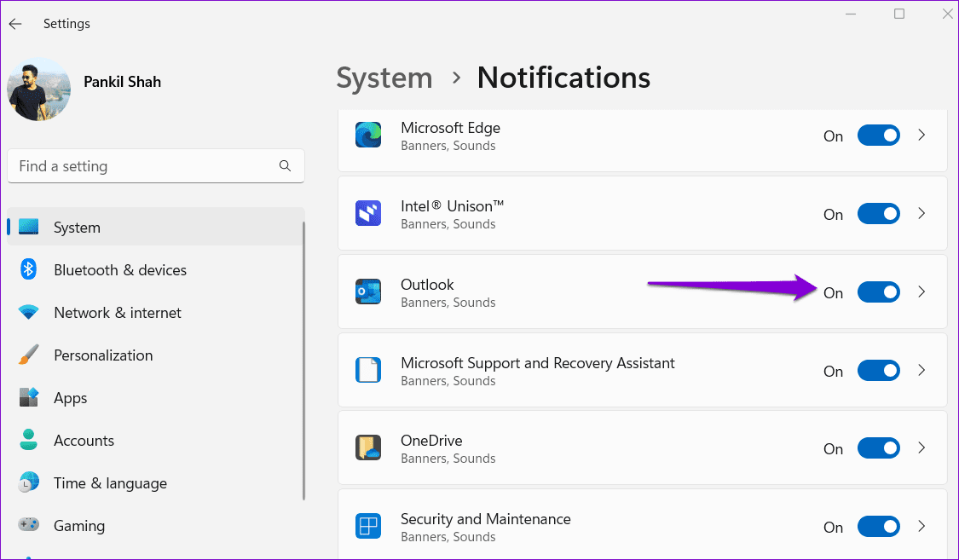Go to Network & internet settings
The height and width of the screenshot is (560, 959).
(x=155, y=313)
